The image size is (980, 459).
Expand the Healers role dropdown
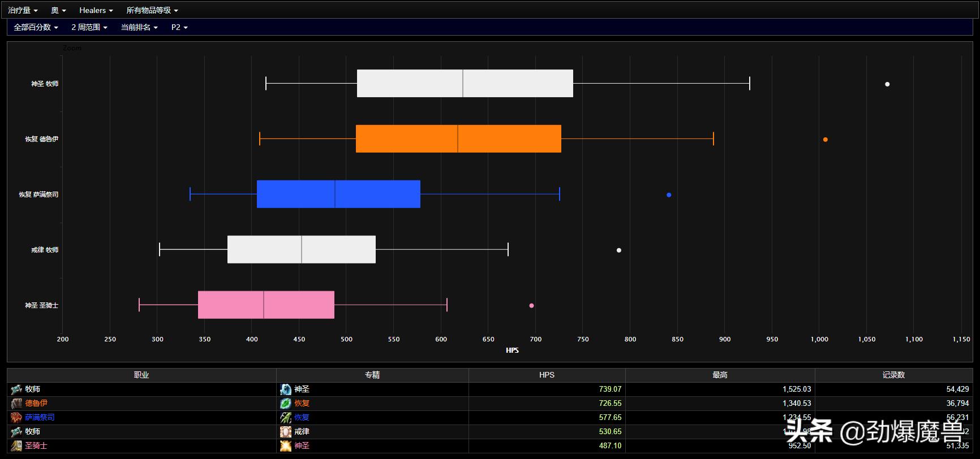tap(96, 10)
